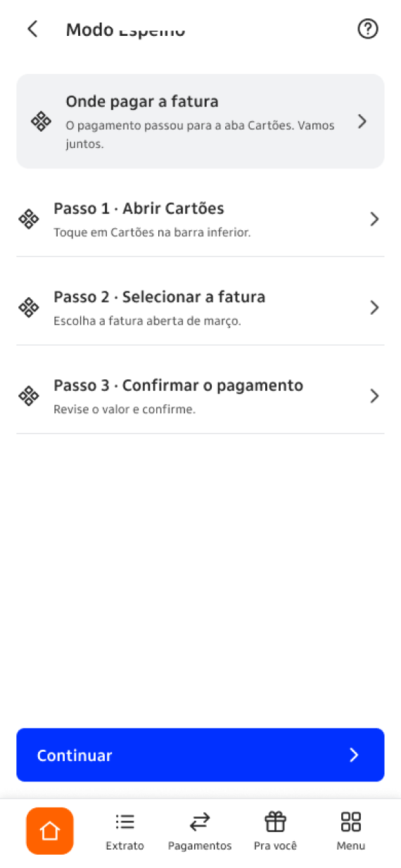Tap the diamond icon beside Passo 2
This screenshot has width=401, height=868.
pos(28,308)
